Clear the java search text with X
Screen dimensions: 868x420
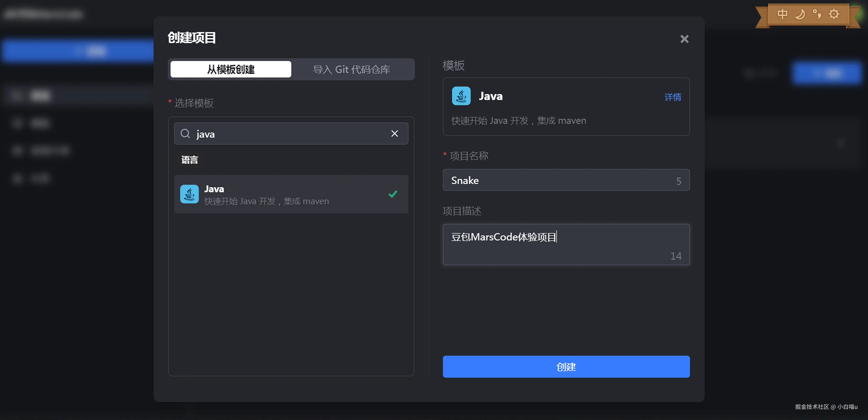coord(394,134)
